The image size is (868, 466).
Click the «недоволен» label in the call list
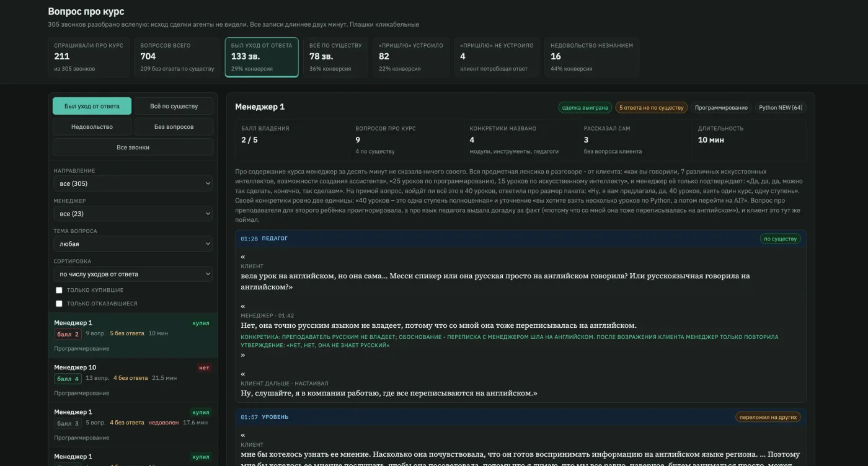point(163,423)
